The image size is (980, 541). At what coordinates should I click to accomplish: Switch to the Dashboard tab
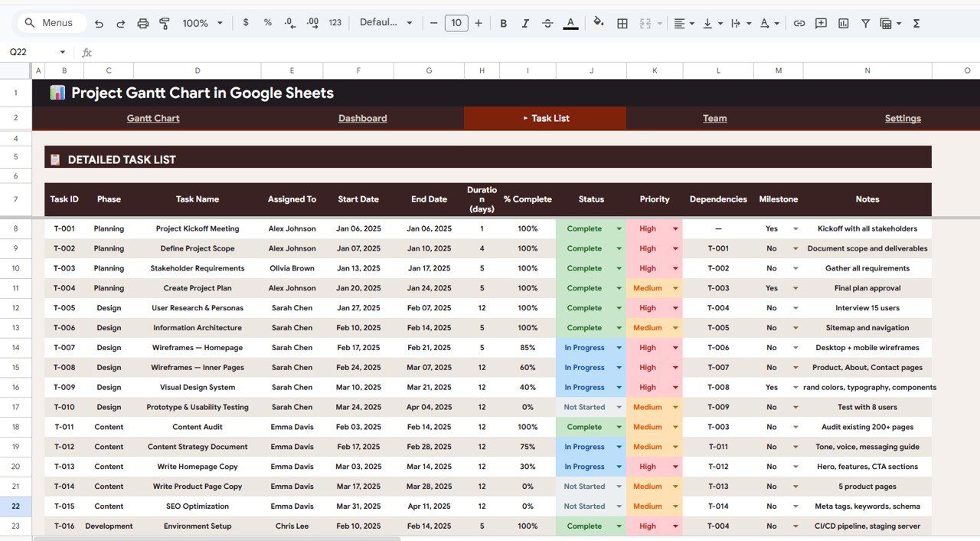click(x=362, y=118)
